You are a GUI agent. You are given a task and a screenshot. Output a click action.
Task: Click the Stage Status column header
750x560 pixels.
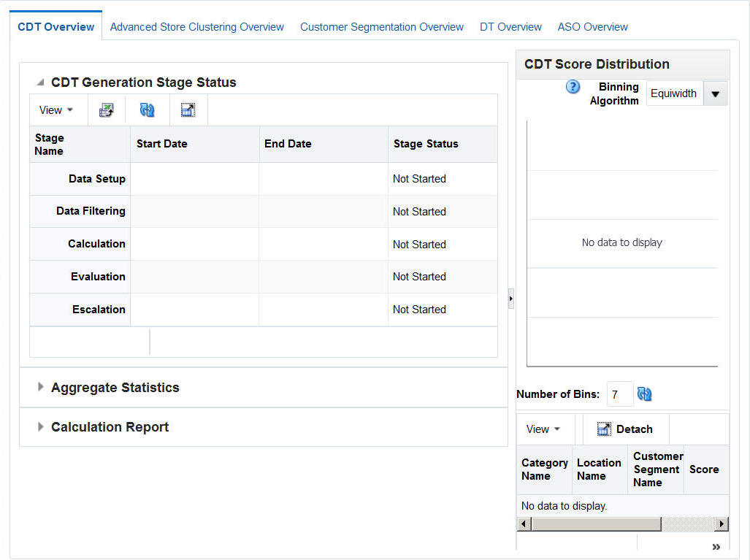click(443, 145)
